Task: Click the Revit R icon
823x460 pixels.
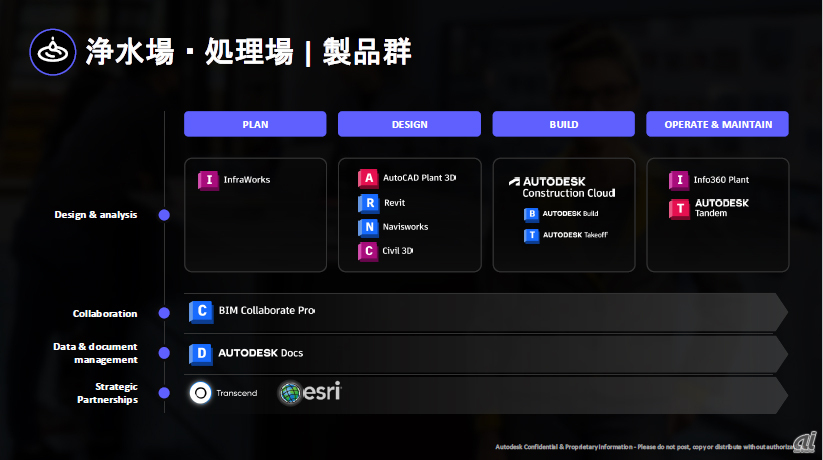Action: (368, 203)
